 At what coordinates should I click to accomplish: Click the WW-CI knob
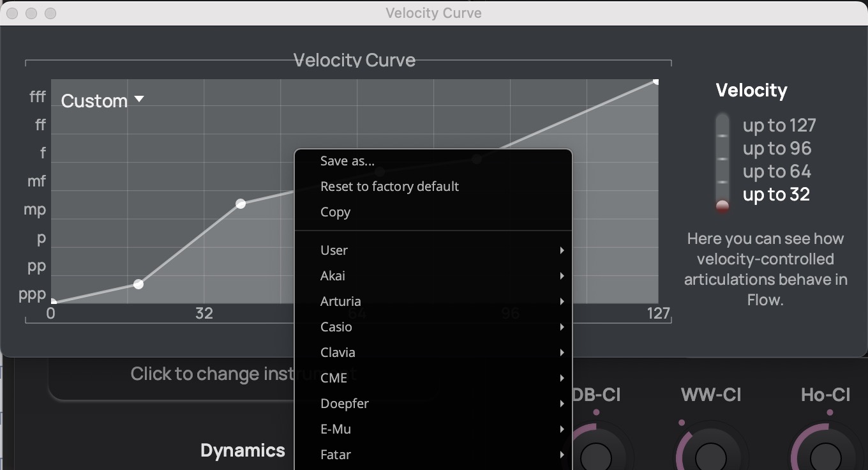click(x=711, y=455)
